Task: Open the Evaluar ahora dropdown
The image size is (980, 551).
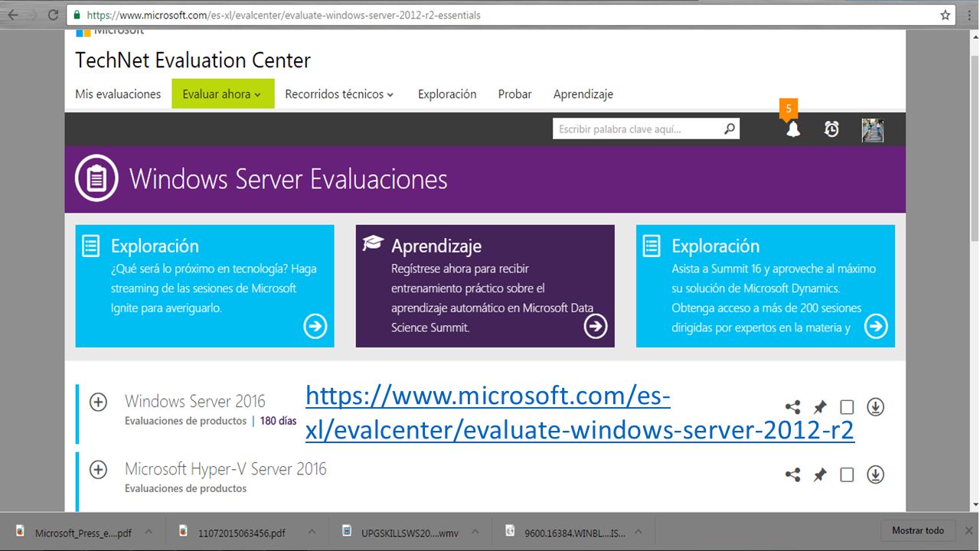Action: (223, 94)
